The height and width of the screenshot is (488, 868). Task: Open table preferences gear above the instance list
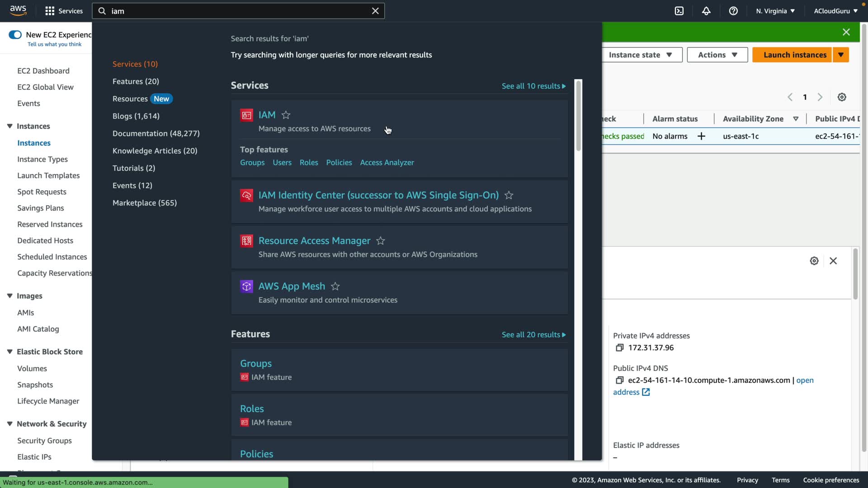(x=841, y=97)
